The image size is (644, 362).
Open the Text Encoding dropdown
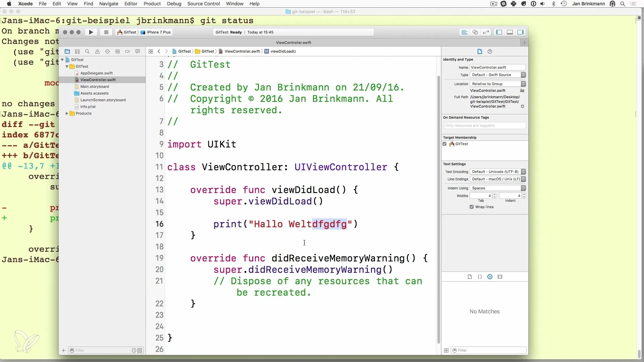[x=498, y=172]
